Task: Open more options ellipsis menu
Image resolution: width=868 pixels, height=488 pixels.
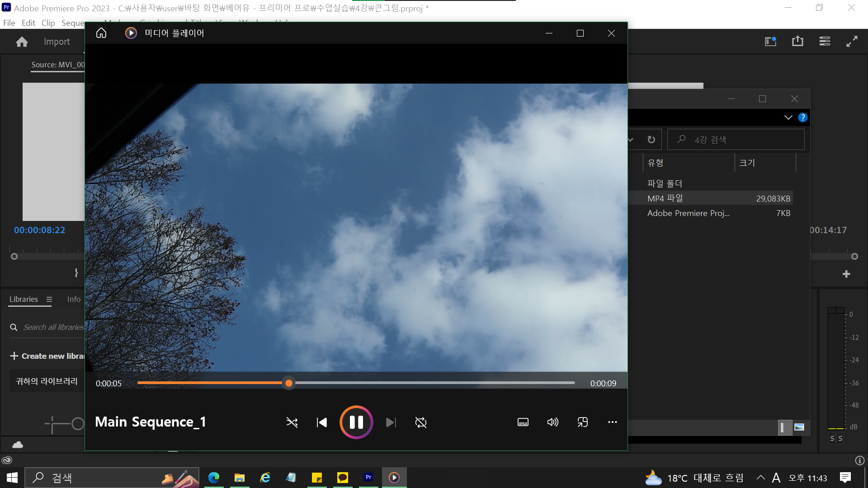Action: [x=612, y=422]
